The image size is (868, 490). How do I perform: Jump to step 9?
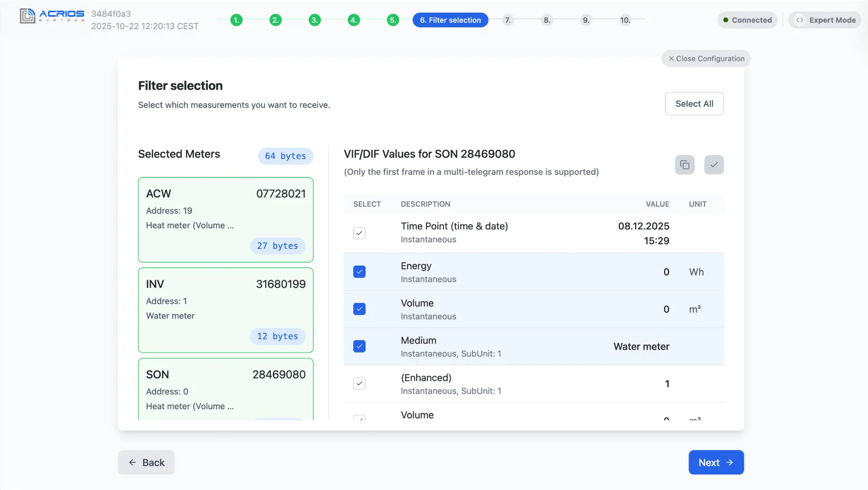586,20
